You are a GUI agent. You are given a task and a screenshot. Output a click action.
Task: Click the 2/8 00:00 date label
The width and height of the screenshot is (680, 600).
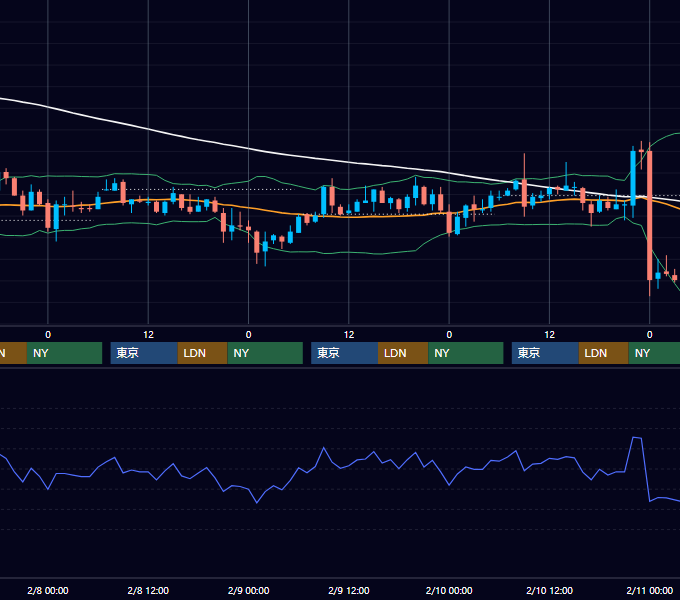(48, 590)
